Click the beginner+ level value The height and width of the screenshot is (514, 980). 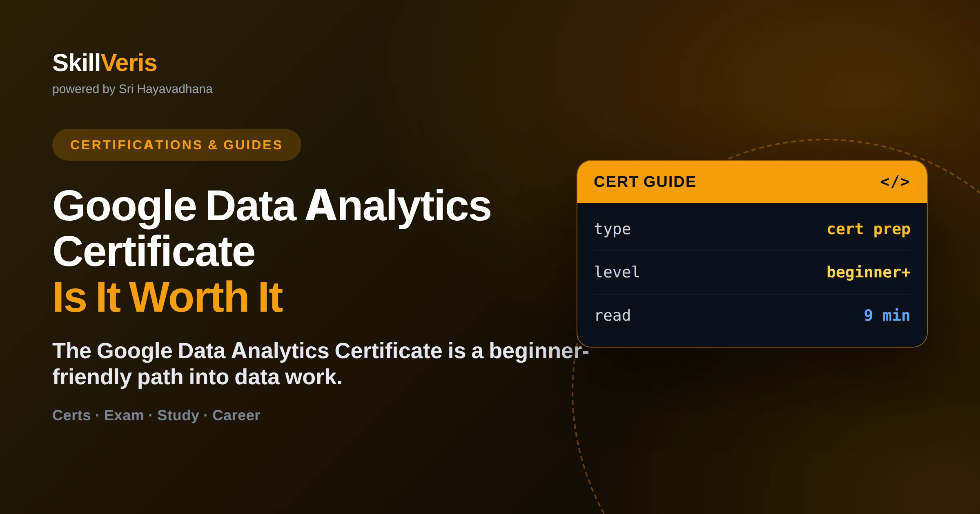(x=869, y=272)
